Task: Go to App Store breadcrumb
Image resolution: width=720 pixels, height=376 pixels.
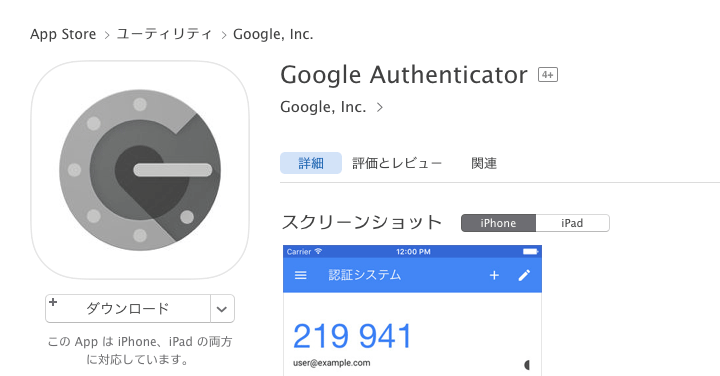Action: pyautogui.click(x=63, y=34)
